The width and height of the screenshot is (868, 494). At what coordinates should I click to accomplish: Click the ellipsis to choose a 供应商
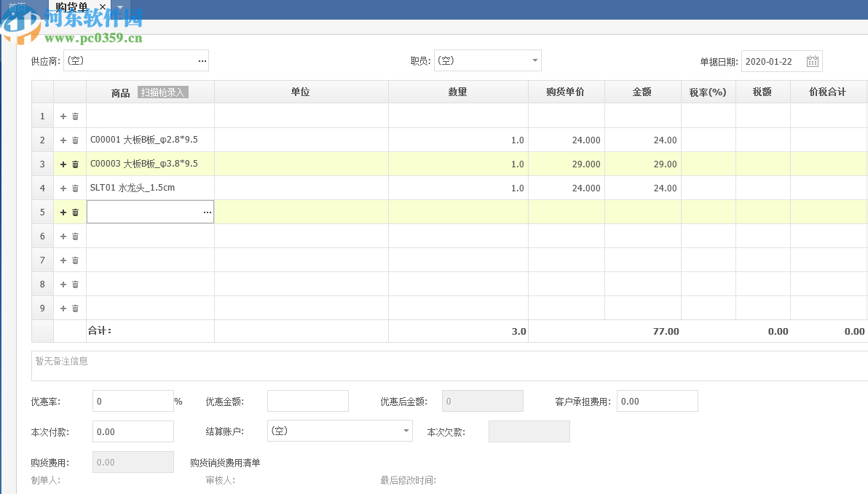202,61
